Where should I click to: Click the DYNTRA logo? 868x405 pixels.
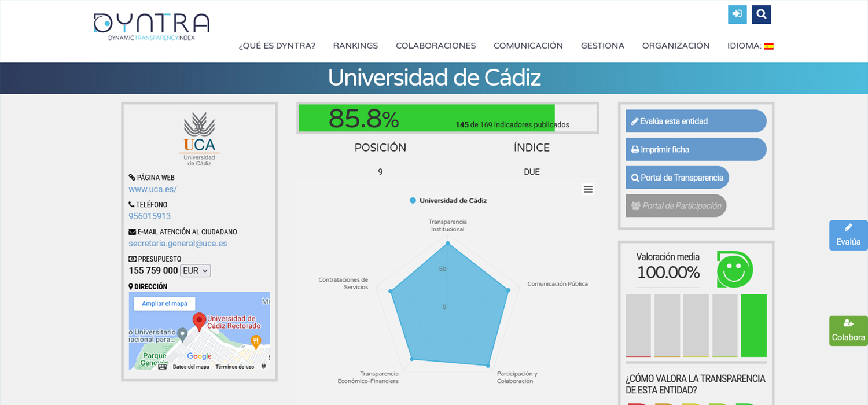[152, 26]
